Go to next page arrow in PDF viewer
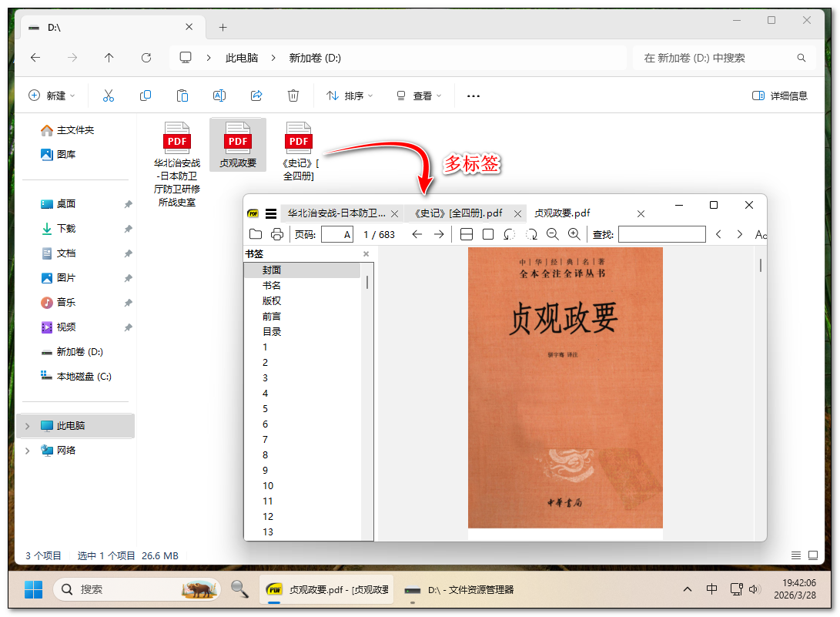The height and width of the screenshot is (617, 840). [x=439, y=234]
